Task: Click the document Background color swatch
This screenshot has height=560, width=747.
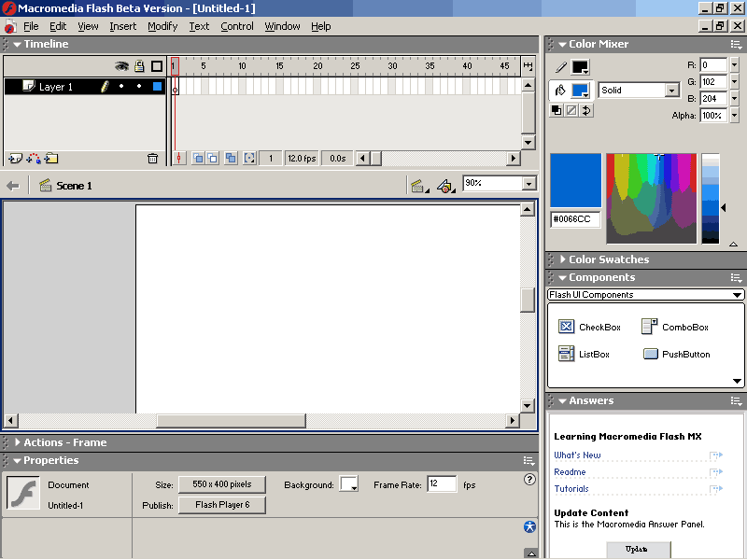Action: pyautogui.click(x=348, y=484)
